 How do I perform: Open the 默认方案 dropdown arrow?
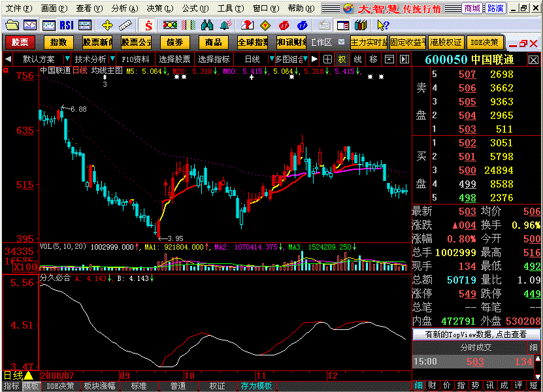point(67,59)
